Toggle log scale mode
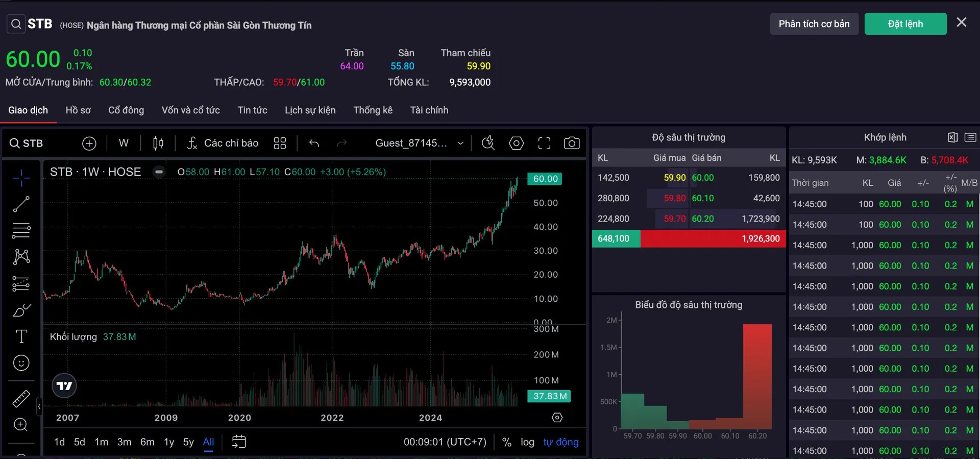980x459 pixels. [527, 442]
